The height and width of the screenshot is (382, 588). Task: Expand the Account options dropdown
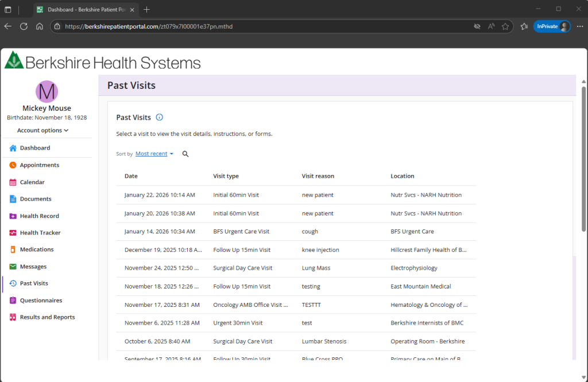click(43, 130)
